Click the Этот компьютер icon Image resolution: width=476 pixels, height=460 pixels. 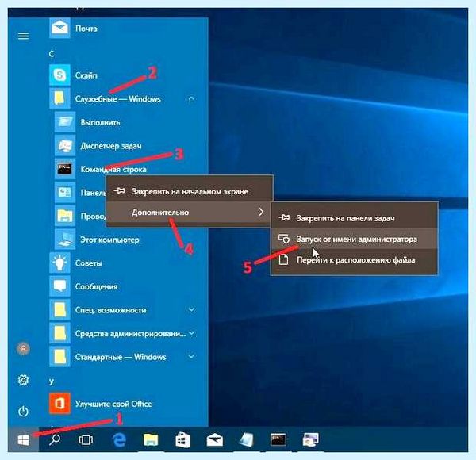pyautogui.click(x=65, y=240)
